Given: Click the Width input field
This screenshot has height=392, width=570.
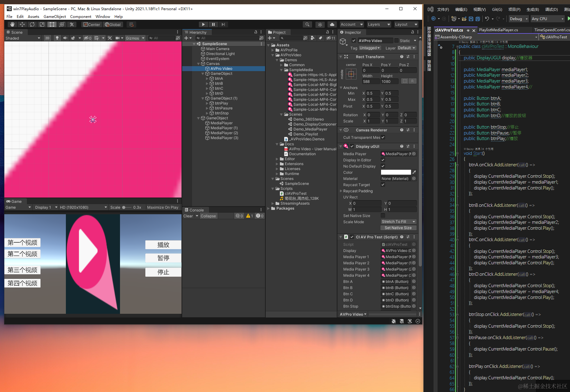Looking at the screenshot, I should 371,81.
